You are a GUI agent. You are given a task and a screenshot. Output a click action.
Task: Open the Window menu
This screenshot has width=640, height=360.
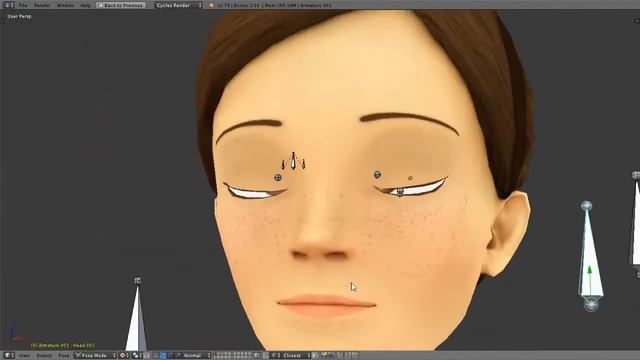65,5
